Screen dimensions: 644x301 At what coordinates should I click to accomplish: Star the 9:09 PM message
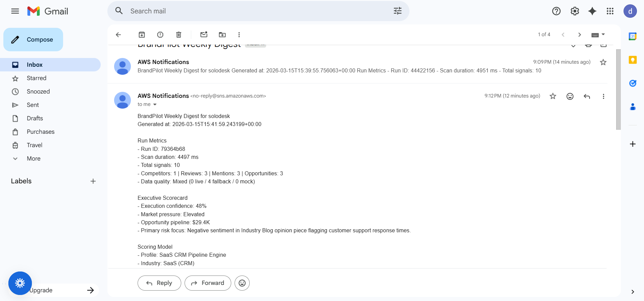point(603,62)
